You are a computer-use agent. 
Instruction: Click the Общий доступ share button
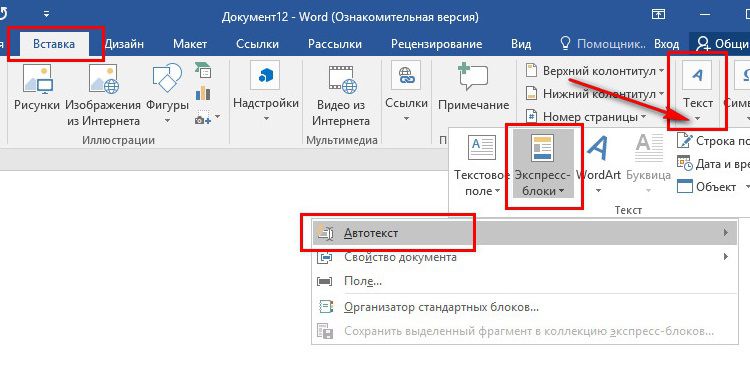click(721, 44)
